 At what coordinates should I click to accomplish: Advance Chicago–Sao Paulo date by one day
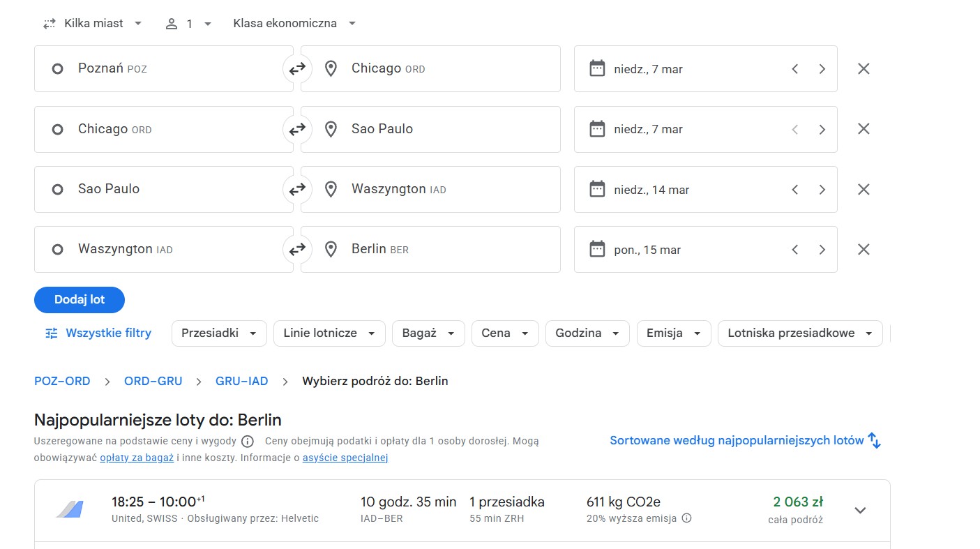click(x=822, y=129)
